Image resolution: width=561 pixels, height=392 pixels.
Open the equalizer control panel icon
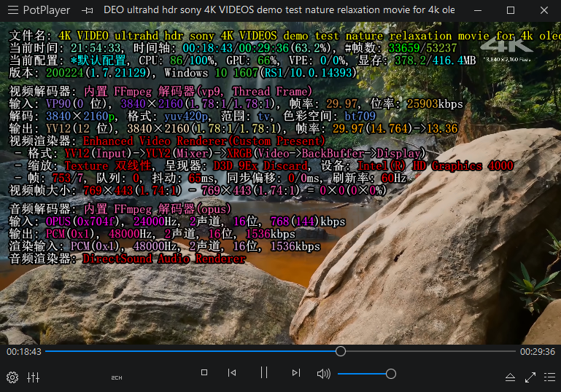[x=34, y=377]
